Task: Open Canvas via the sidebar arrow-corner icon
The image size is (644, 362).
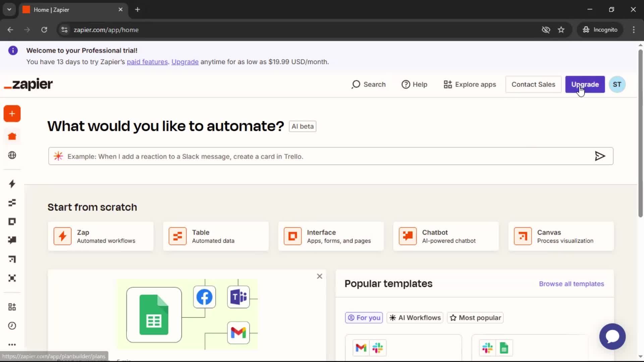Action: [12, 259]
